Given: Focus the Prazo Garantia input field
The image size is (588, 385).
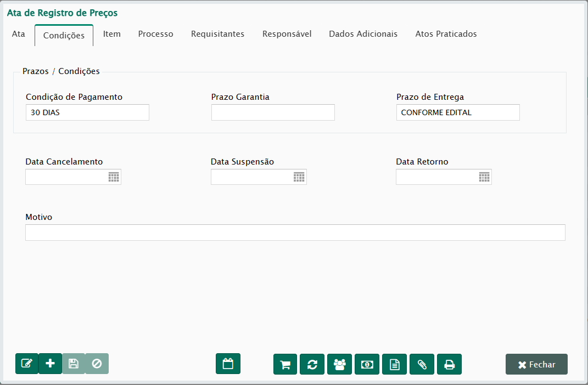Looking at the screenshot, I should coord(273,112).
